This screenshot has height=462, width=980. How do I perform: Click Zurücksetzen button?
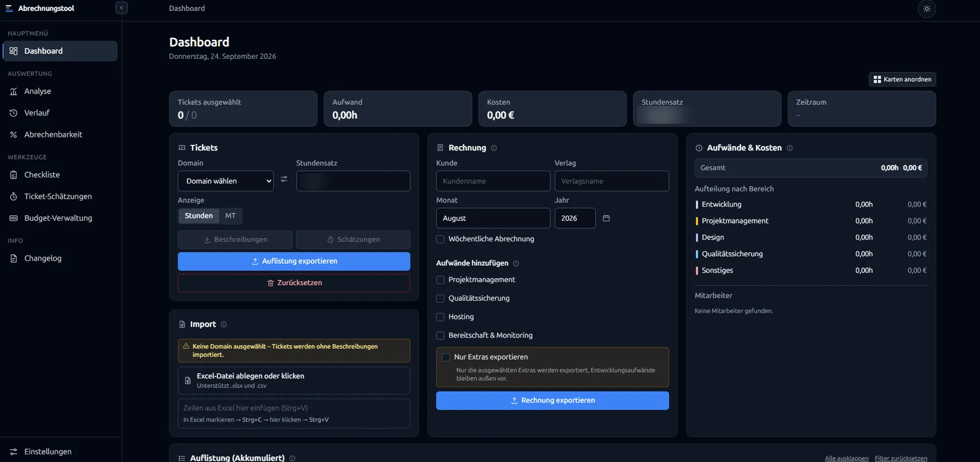click(294, 283)
